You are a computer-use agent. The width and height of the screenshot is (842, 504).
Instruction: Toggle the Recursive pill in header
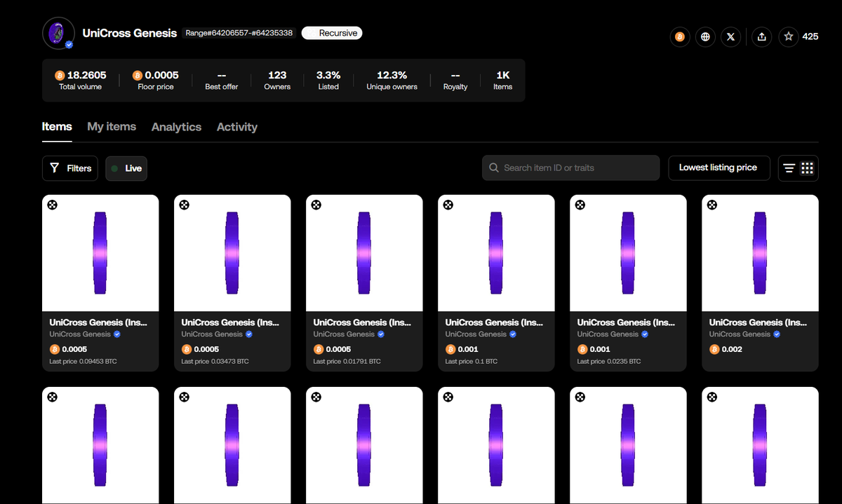pos(332,33)
